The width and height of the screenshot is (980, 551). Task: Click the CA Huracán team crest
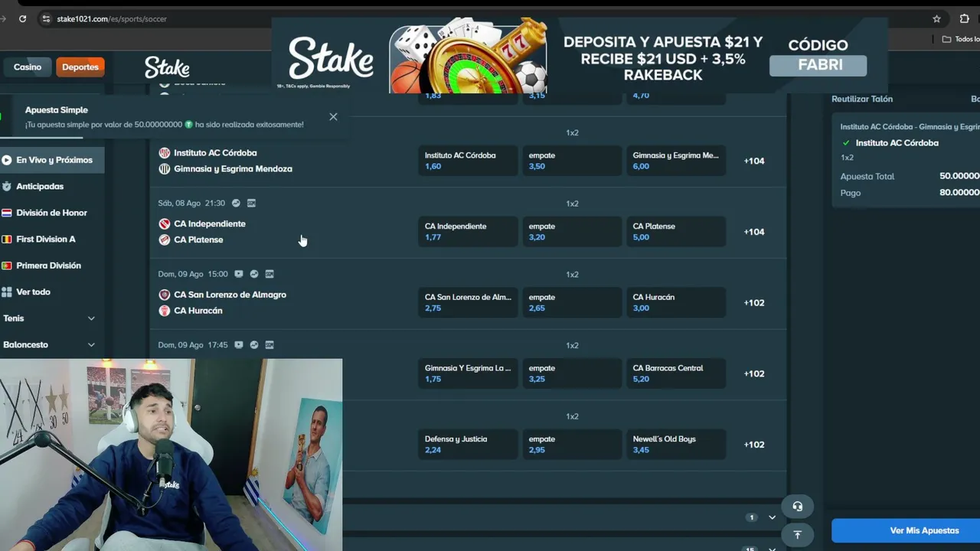click(164, 311)
